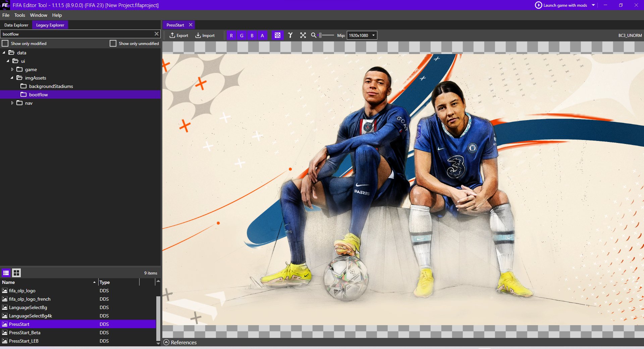Expand the game folder in the tree
Viewport: 644px width, 349px height.
point(12,69)
